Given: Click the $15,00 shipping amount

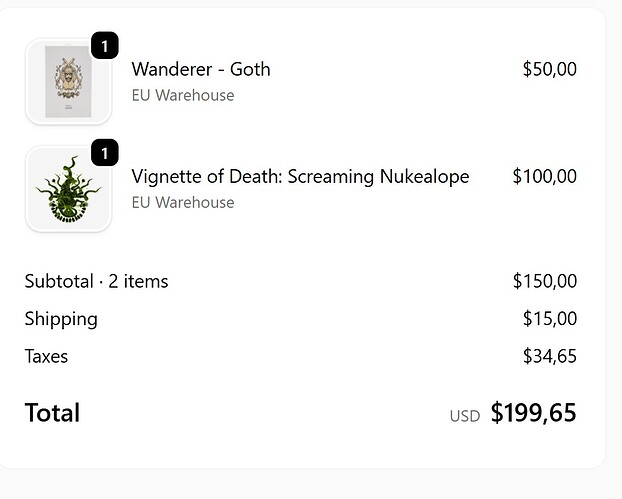Looking at the screenshot, I should [x=550, y=319].
